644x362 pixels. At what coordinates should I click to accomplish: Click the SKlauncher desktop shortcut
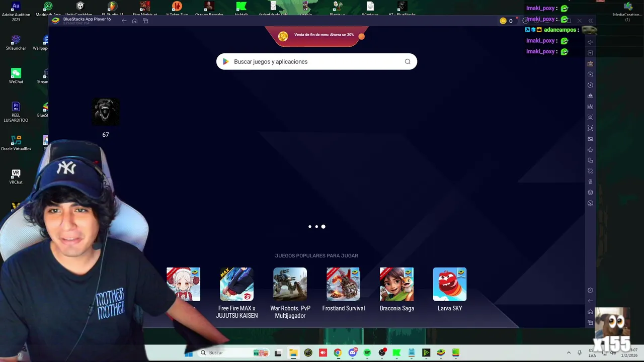(16, 43)
